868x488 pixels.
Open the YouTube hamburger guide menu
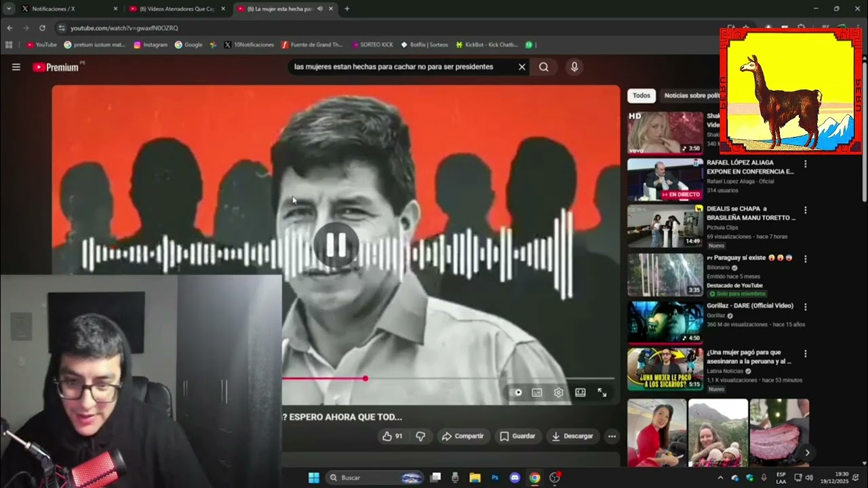(x=16, y=67)
